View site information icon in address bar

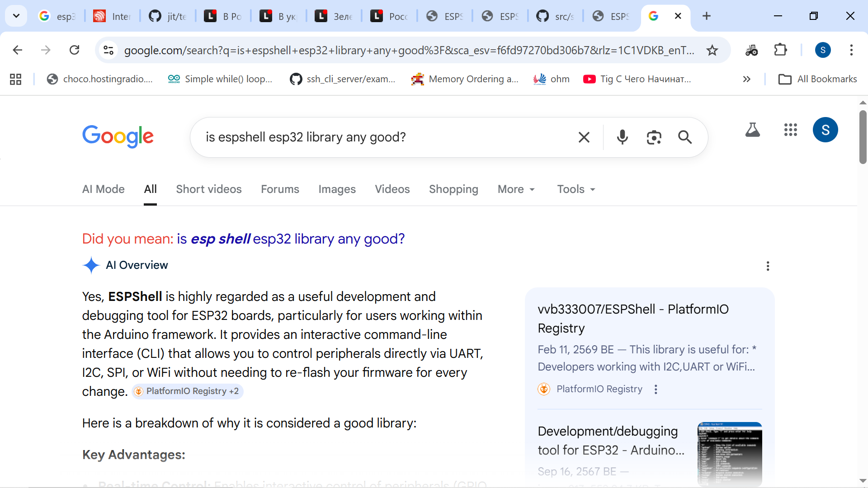[108, 50]
